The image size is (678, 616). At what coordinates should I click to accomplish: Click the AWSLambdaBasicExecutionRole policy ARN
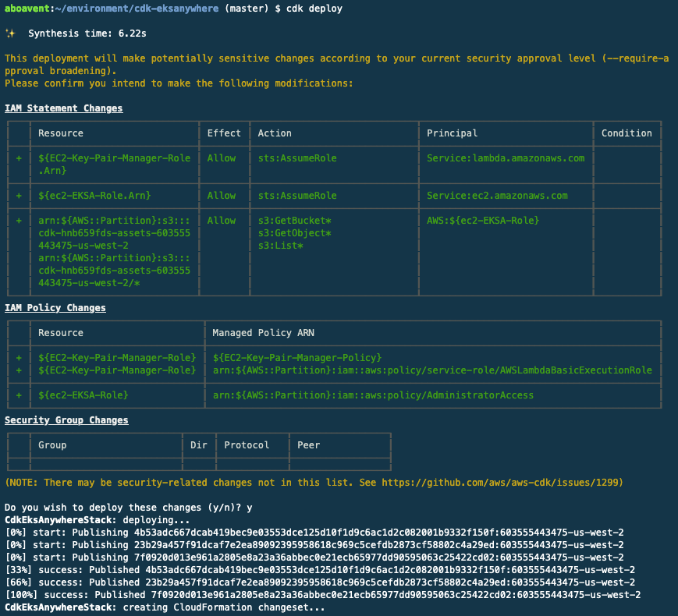(x=432, y=370)
